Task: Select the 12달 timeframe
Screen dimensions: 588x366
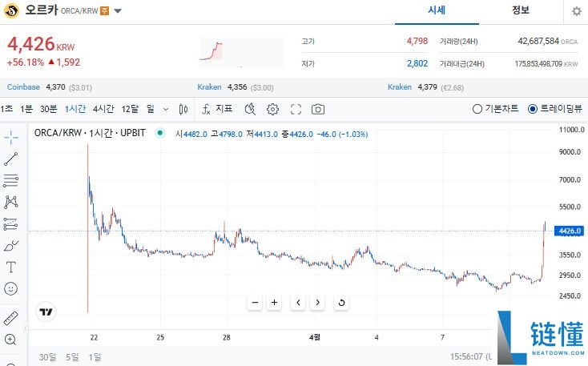Action: pyautogui.click(x=130, y=109)
